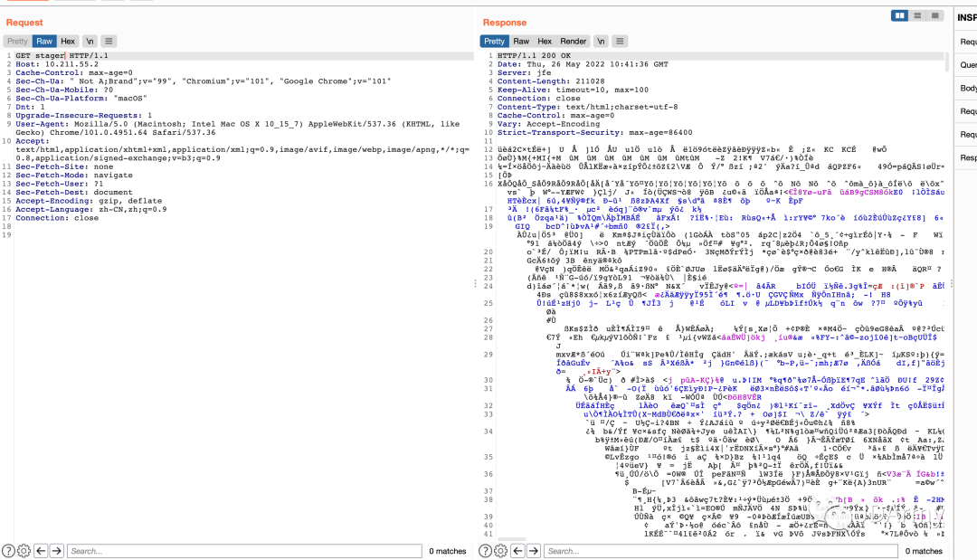
Task: Open search settings gear below Request panel
Action: pyautogui.click(x=24, y=551)
